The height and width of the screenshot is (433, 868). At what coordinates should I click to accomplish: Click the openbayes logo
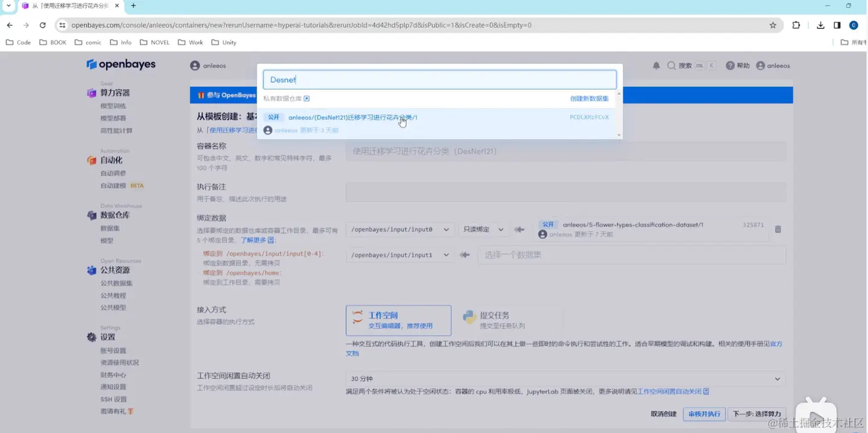click(121, 65)
